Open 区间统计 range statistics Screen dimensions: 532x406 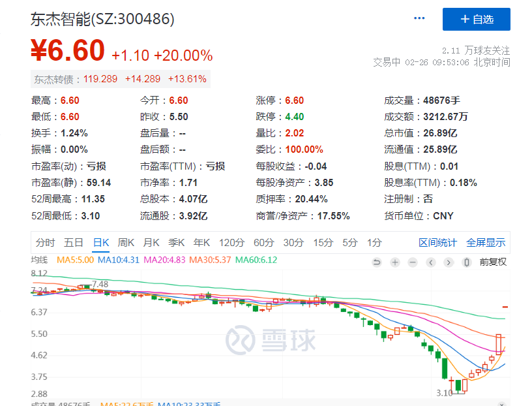437,243
